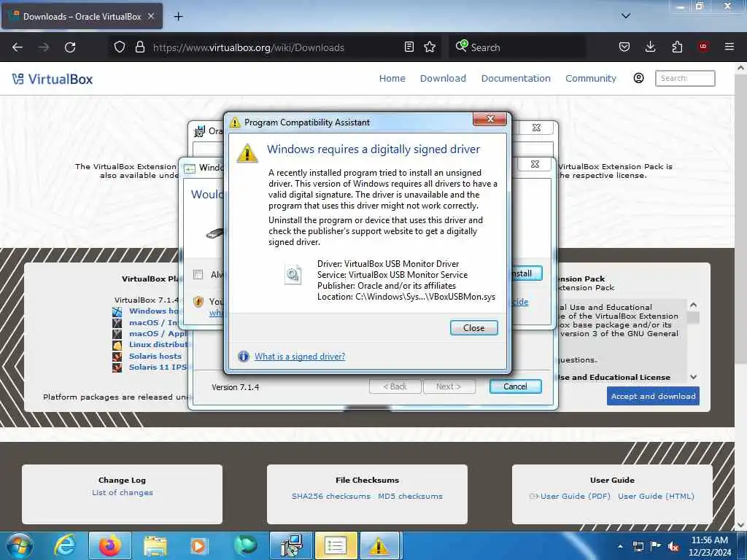
Task: Tick the 'Always trust' checkbox in Windows Security dialog
Action: pyautogui.click(x=198, y=274)
